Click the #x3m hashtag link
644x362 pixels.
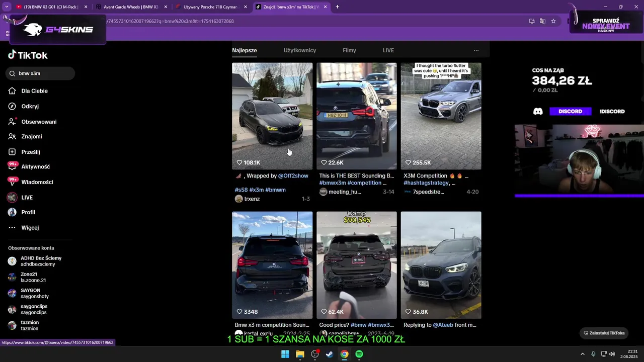257,190
